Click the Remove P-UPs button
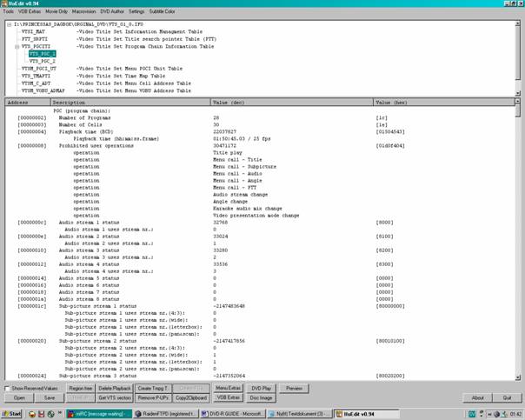The height and width of the screenshot is (420, 525). point(153,398)
